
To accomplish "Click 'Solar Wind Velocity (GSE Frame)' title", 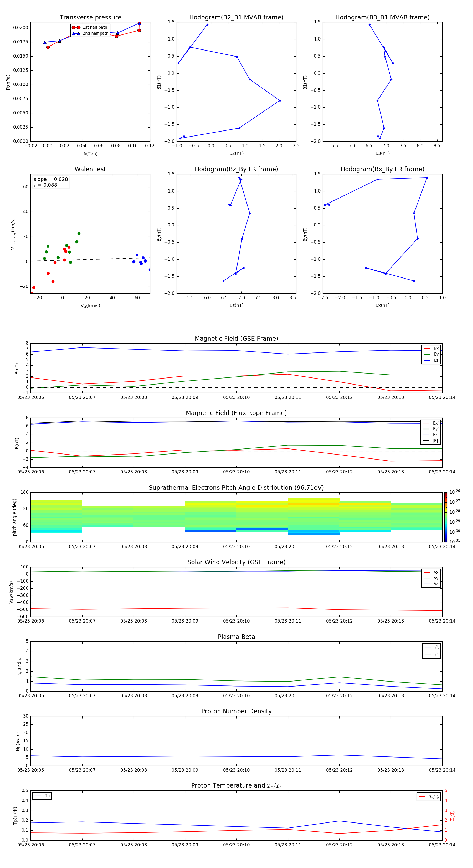I will coord(236,562).
